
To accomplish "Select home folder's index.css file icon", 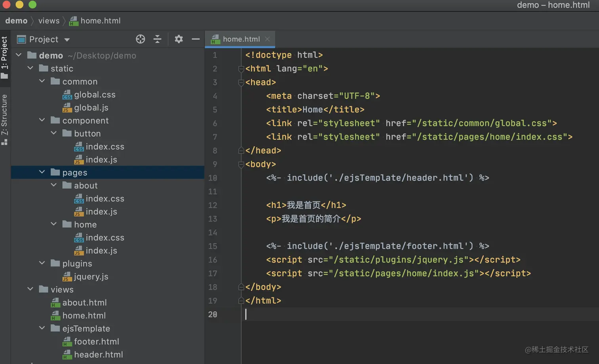I will 79,238.
